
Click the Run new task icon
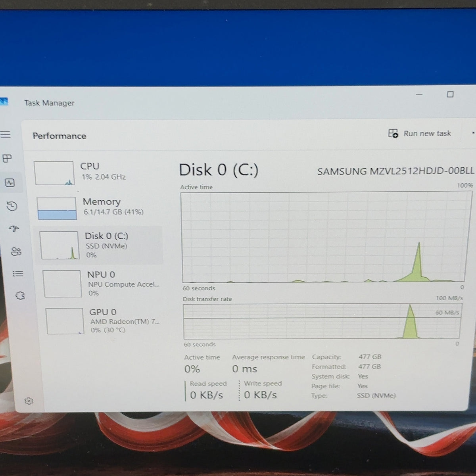coord(393,133)
